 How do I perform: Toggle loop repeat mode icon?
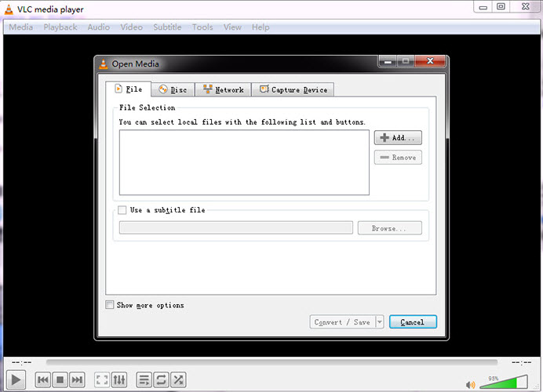coord(161,380)
